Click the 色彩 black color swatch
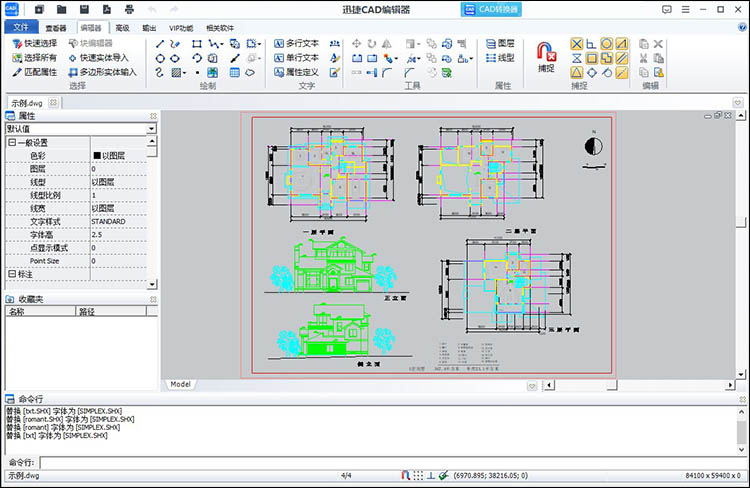The height and width of the screenshot is (488, 750). click(x=97, y=155)
